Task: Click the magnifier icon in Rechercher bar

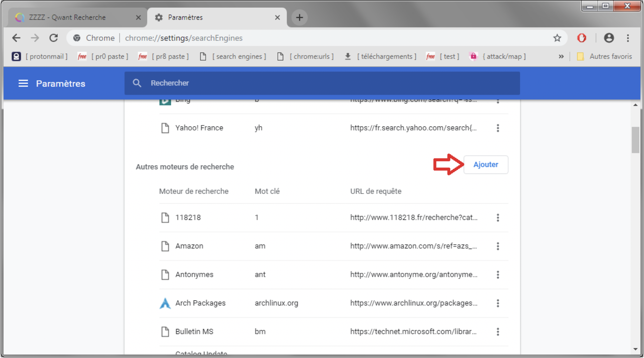Action: (137, 83)
